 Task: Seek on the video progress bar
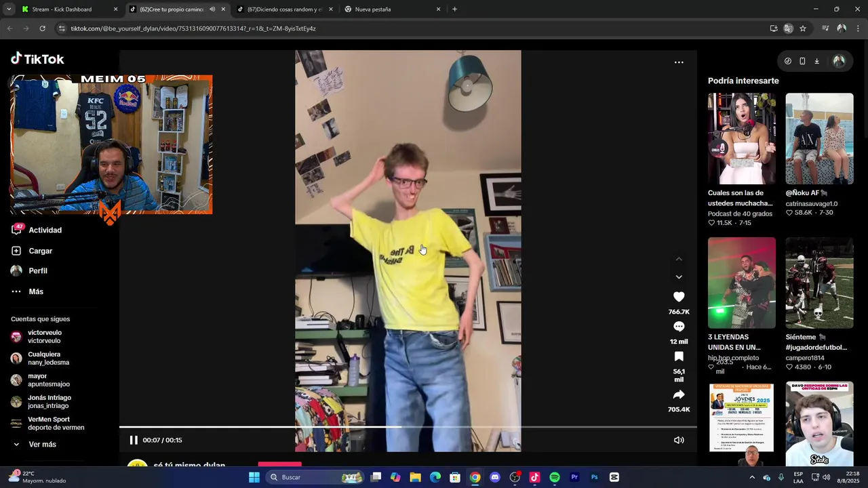408,427
